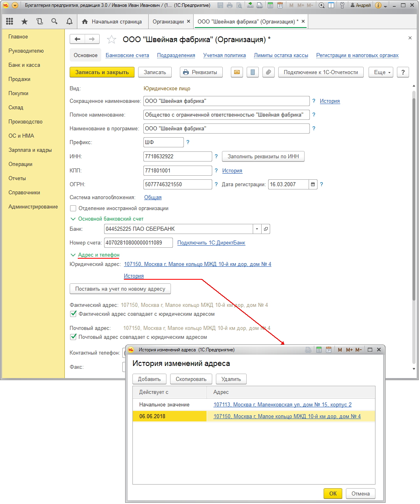Open bank record with the open-form icon
Screen dimensions: 420x504
pos(266,229)
